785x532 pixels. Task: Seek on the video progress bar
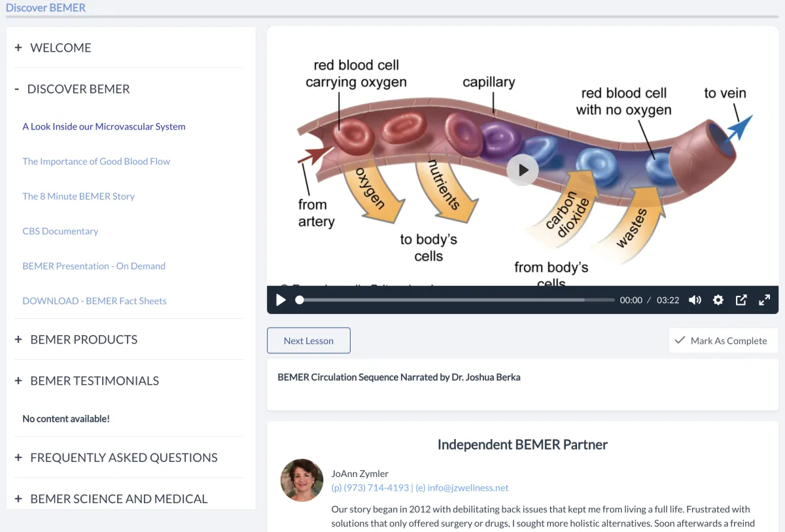(455, 300)
